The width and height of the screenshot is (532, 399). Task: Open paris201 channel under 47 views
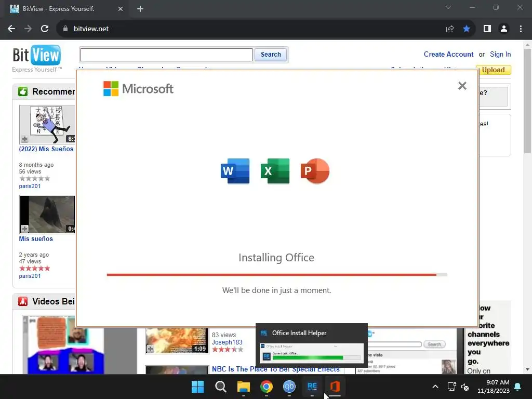point(30,276)
